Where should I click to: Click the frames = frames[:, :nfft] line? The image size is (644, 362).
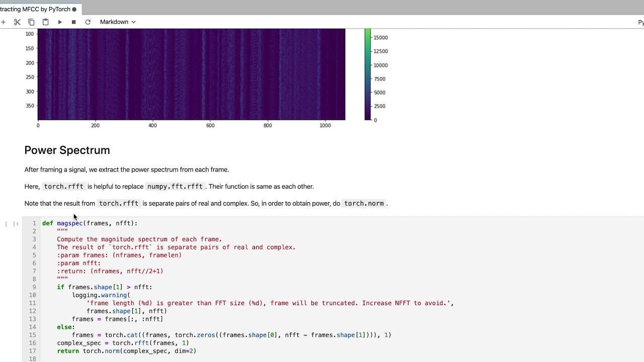(x=117, y=319)
